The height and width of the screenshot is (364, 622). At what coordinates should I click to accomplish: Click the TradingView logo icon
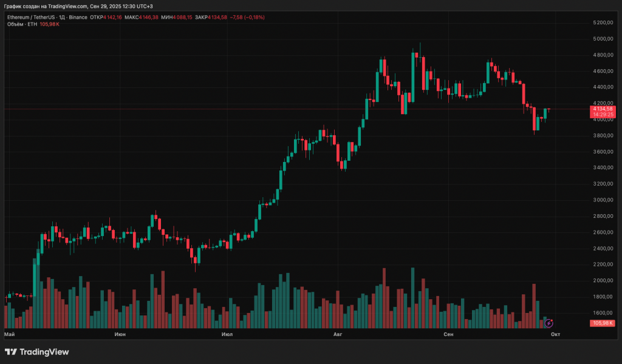[x=11, y=352]
